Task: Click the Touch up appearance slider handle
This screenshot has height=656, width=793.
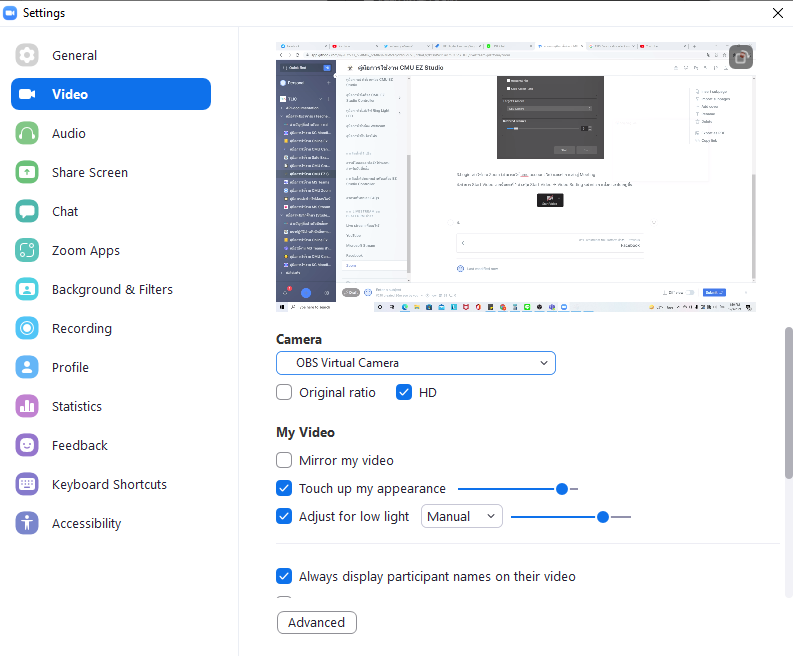Action: tap(562, 489)
